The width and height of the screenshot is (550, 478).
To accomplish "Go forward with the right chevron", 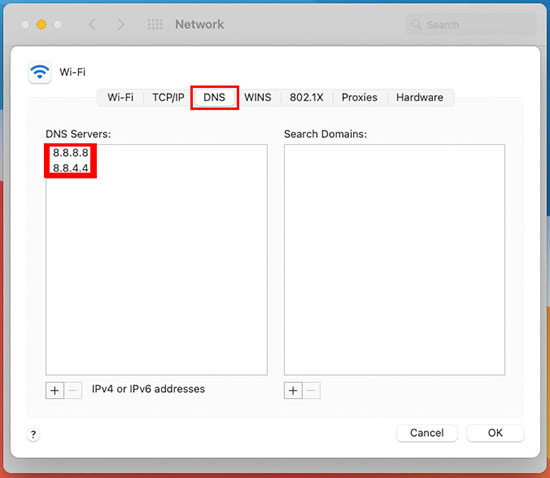I will 121,24.
